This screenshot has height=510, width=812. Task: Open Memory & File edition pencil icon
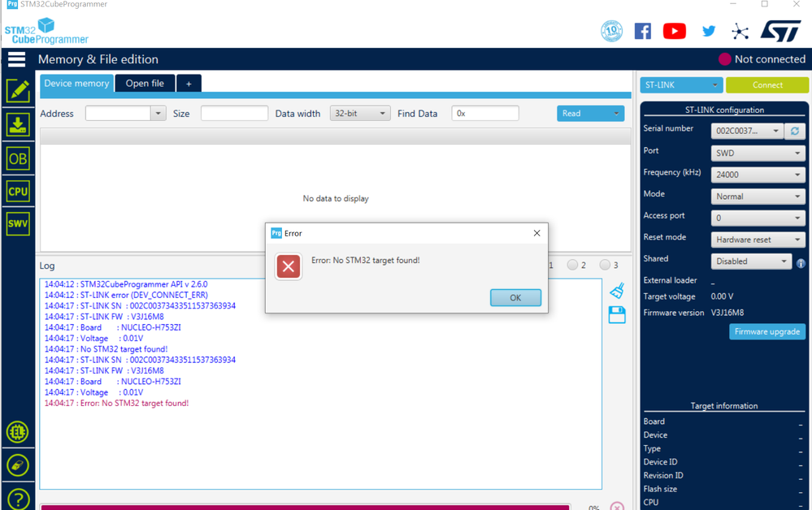click(18, 91)
